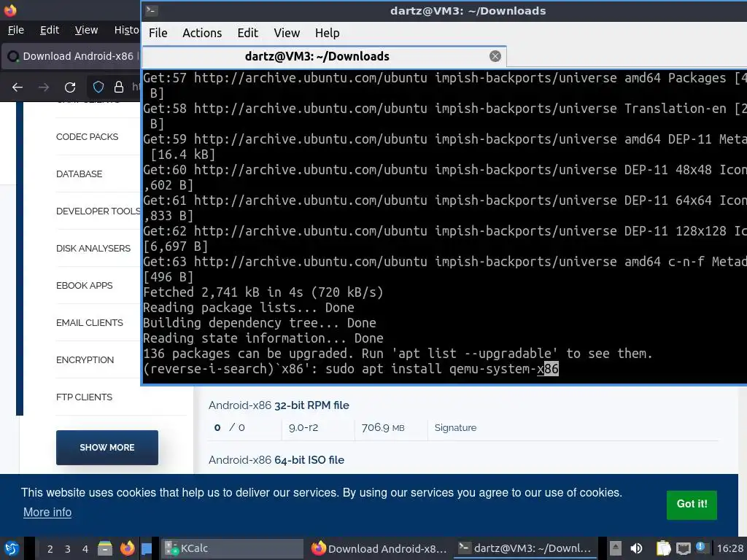Image resolution: width=747 pixels, height=560 pixels.
Task: Click the taskbar clock showing 16:28
Action: click(x=729, y=548)
